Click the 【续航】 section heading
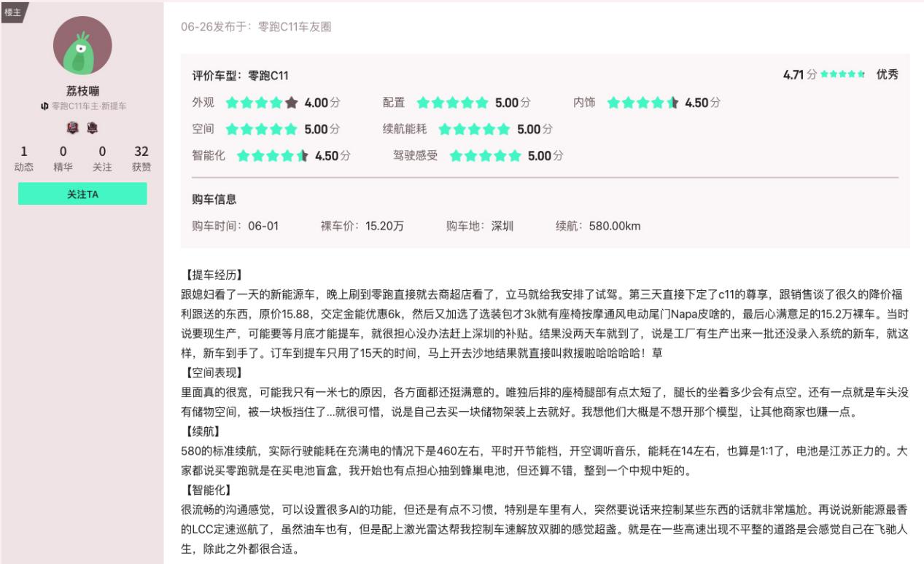This screenshot has height=564, width=924. (201, 431)
